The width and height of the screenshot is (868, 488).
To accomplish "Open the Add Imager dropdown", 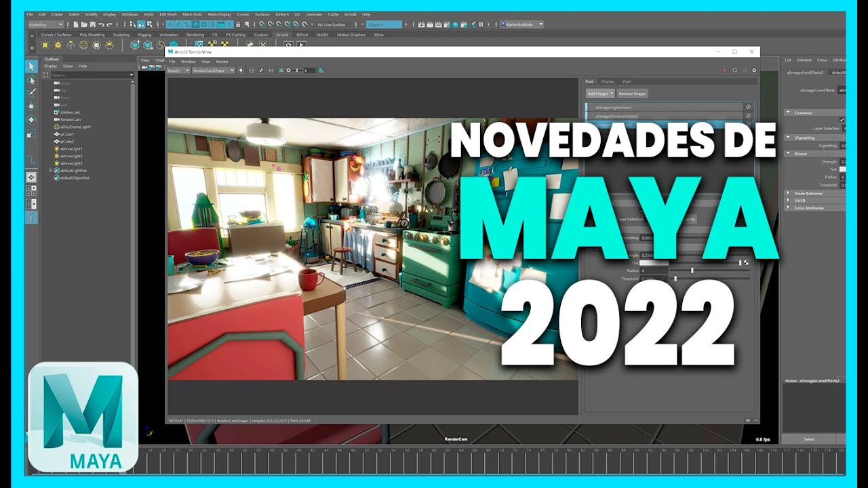I will tap(600, 94).
